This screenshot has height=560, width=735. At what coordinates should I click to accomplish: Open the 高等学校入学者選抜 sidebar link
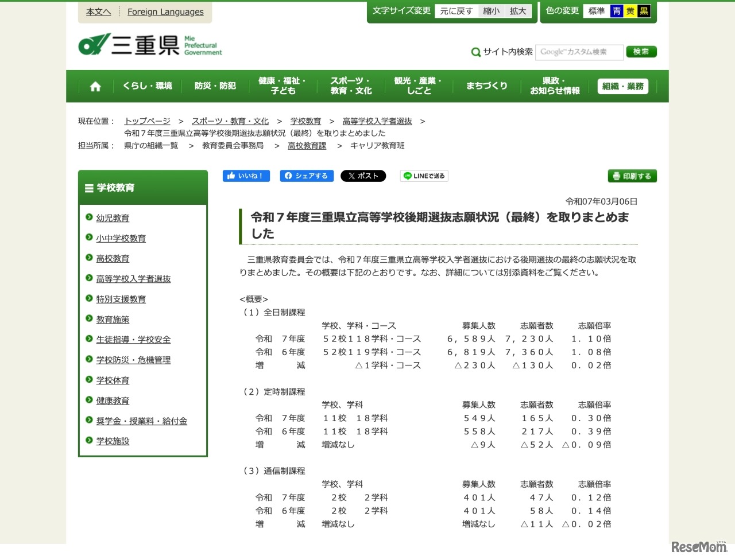(133, 279)
